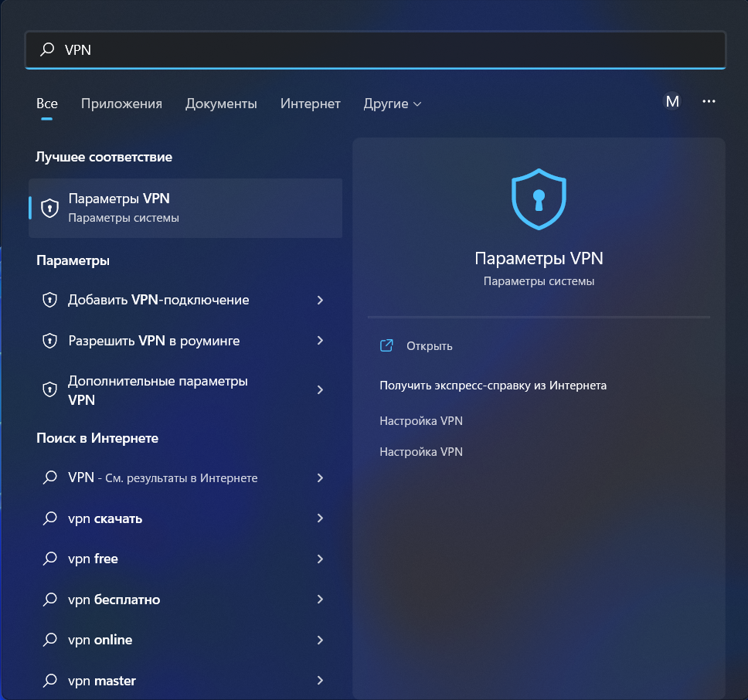Expand arrow for vpn free
748x700 pixels.
pos(320,559)
